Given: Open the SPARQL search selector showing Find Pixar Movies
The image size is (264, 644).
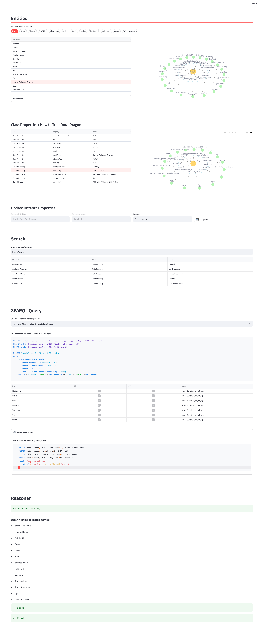Looking at the screenshot, I should tap(132, 324).
